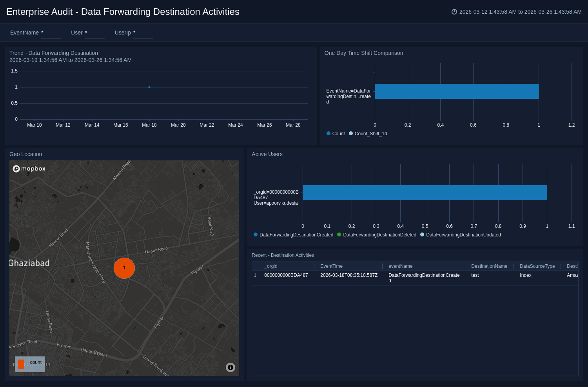Select the data point on Mar 18 trend
Screen dimensions: 588x387
tap(149, 87)
